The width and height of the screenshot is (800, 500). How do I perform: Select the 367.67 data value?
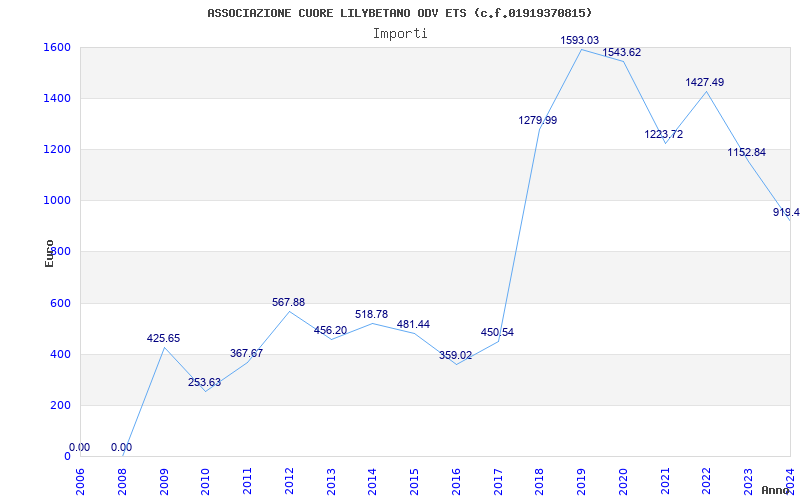coord(246,353)
